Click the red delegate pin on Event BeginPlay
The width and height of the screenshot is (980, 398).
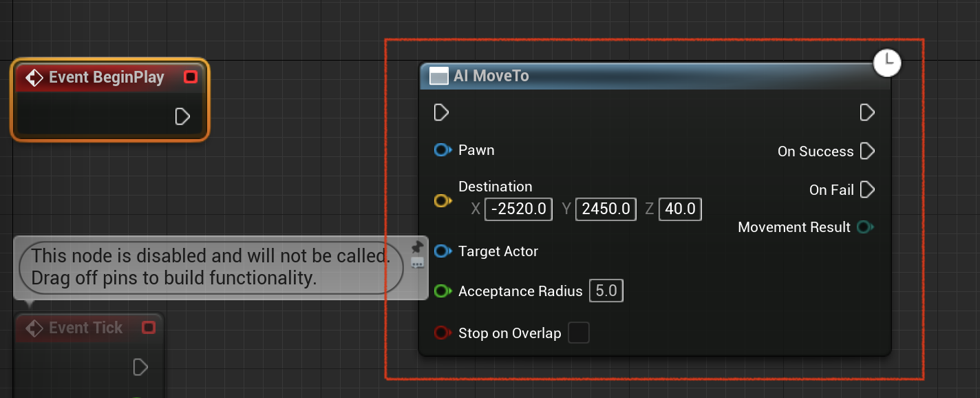[191, 77]
